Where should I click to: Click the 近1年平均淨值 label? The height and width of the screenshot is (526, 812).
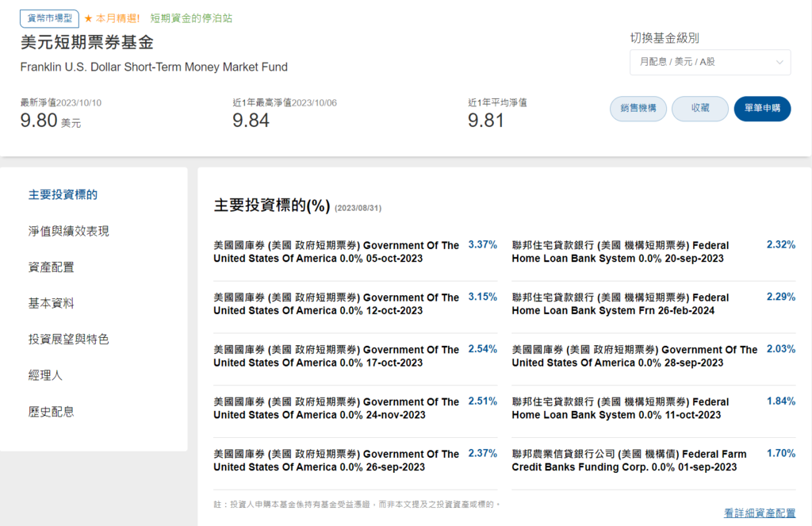[x=497, y=102]
